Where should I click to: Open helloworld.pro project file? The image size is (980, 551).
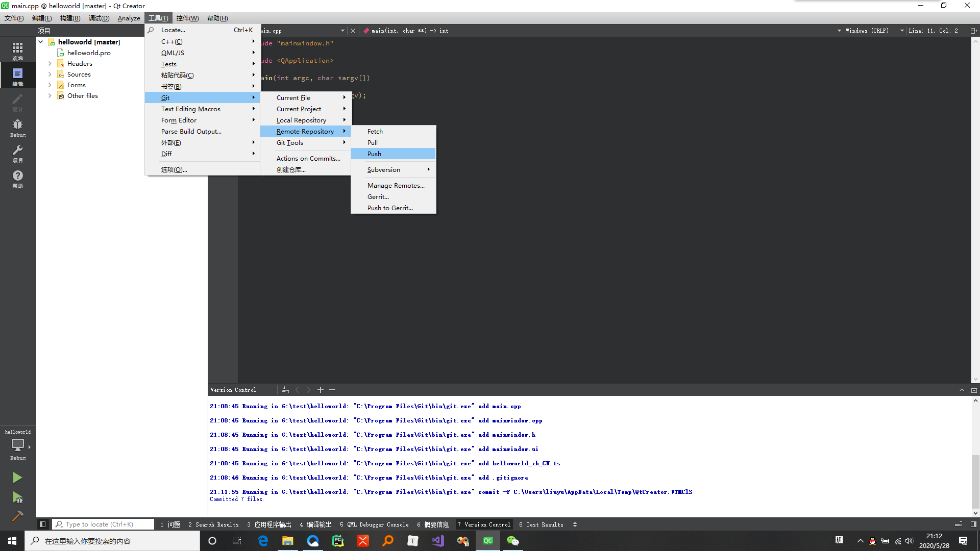[x=88, y=53]
